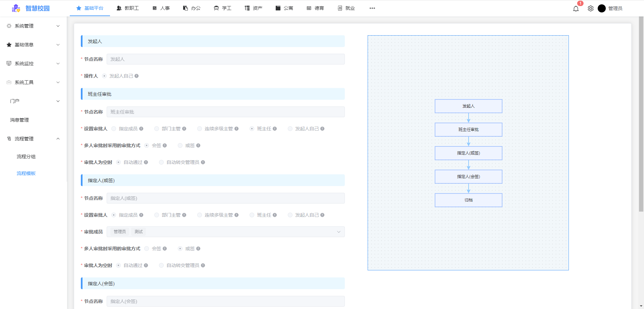Screen dimensions: 644x309
Task: Open the notification bell with badge
Action: [576, 8]
